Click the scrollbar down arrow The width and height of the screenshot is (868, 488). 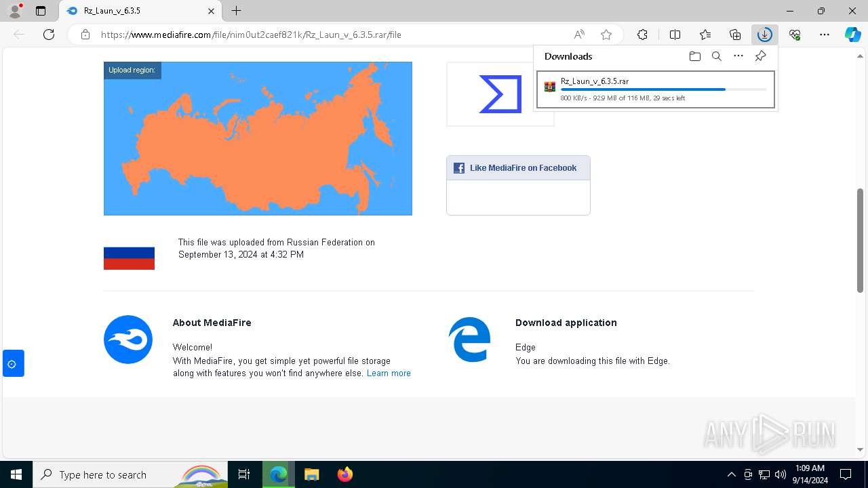(860, 449)
